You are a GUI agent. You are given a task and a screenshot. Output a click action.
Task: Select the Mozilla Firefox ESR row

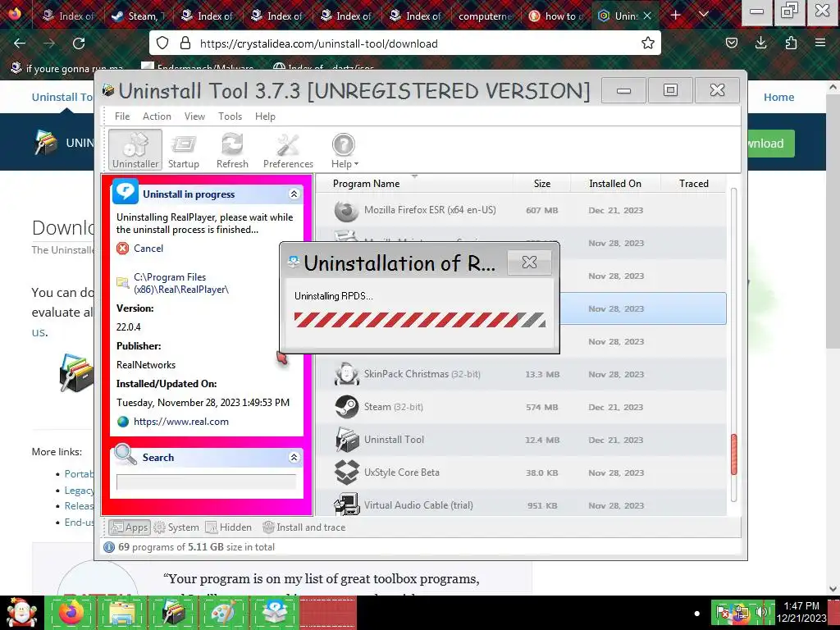click(521, 210)
